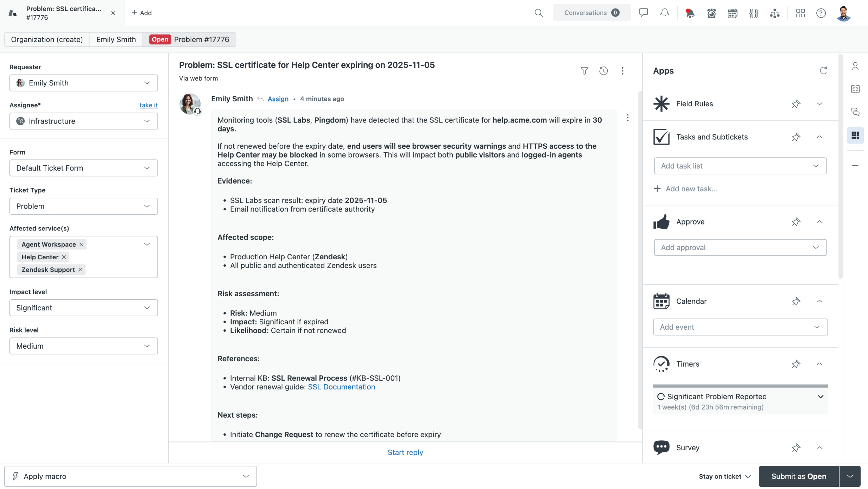868x489 pixels.
Task: Open knowledge book icon in sidebar
Action: (x=855, y=89)
